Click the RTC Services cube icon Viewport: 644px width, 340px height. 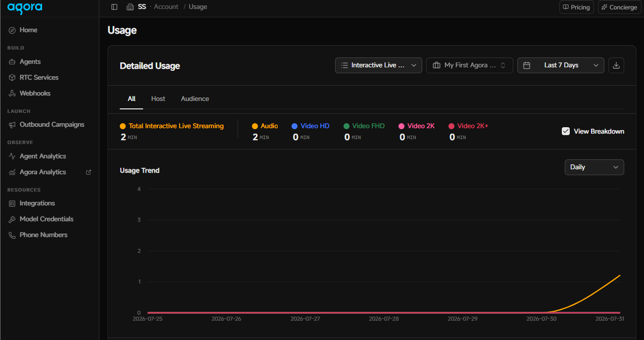(x=12, y=78)
